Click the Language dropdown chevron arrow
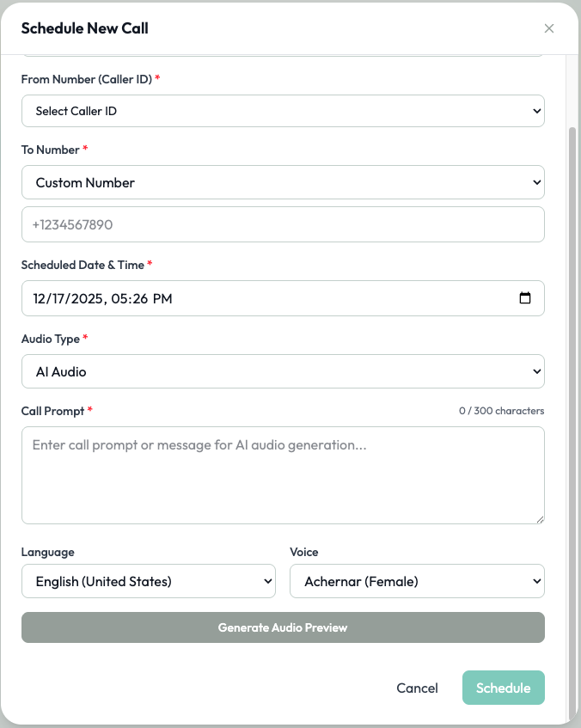The image size is (581, 728). click(266, 581)
